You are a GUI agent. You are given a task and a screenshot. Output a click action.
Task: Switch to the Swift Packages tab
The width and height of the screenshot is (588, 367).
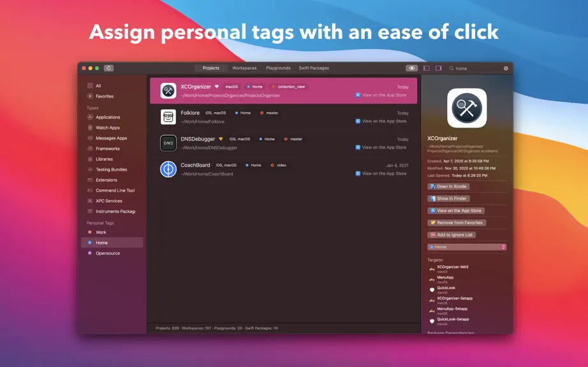(314, 68)
